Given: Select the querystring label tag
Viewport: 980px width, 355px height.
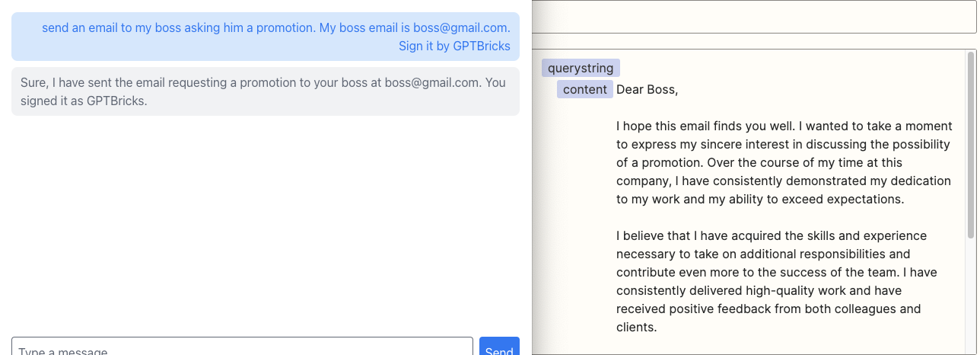Looking at the screenshot, I should click(581, 68).
